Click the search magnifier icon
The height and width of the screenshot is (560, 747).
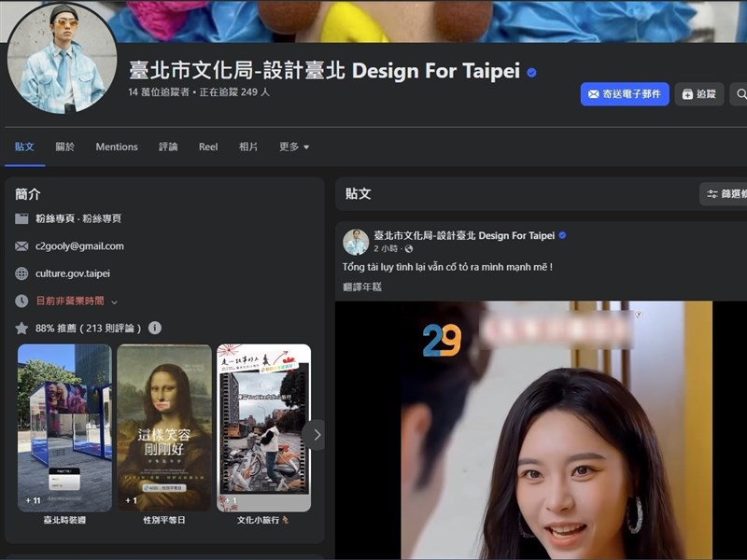tap(740, 94)
